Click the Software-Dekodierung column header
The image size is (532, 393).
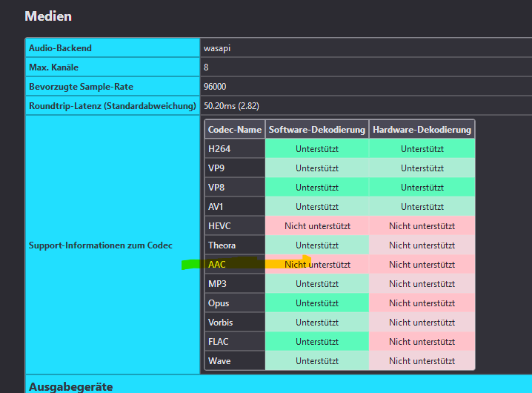(x=317, y=130)
